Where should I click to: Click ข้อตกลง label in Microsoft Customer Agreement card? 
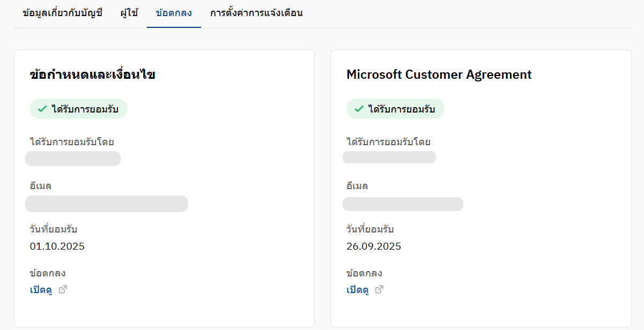coord(365,273)
